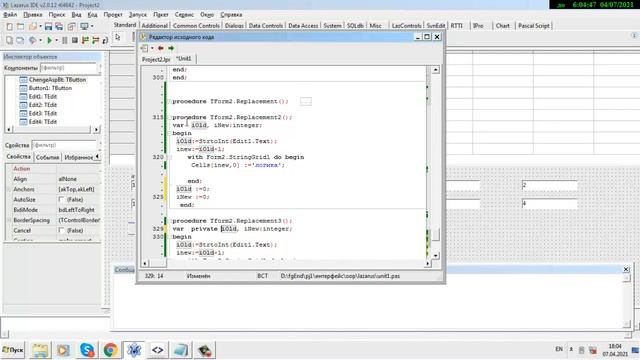
Task: Switch to the События inspector tab
Action: click(x=47, y=157)
